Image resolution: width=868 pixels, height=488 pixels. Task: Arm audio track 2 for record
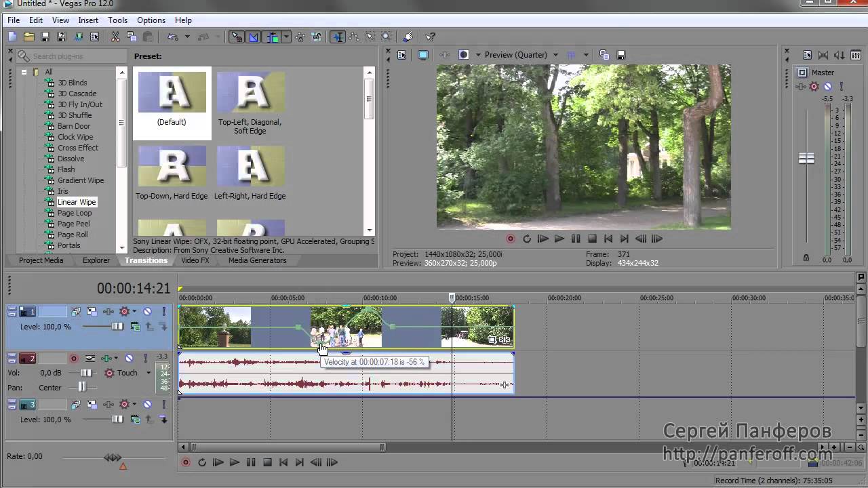click(x=74, y=359)
